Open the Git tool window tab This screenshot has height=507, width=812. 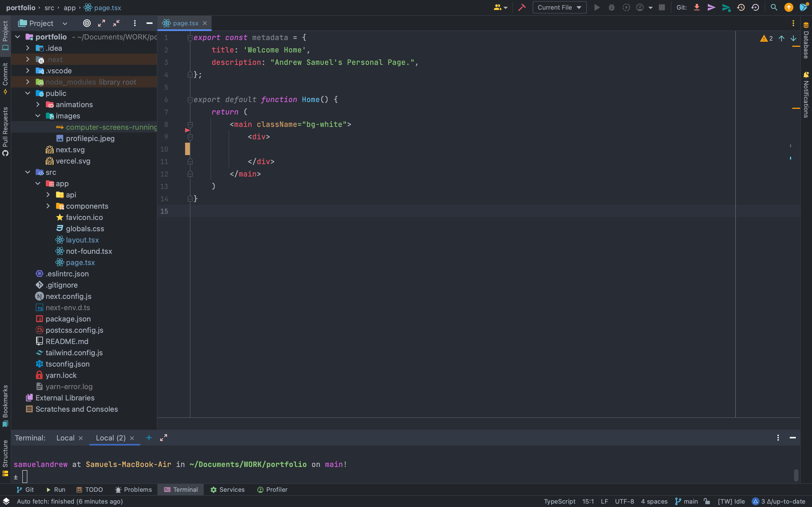25,490
